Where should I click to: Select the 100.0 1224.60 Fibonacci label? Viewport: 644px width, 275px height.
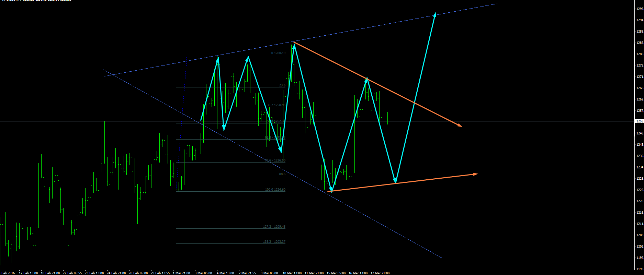coord(275,190)
